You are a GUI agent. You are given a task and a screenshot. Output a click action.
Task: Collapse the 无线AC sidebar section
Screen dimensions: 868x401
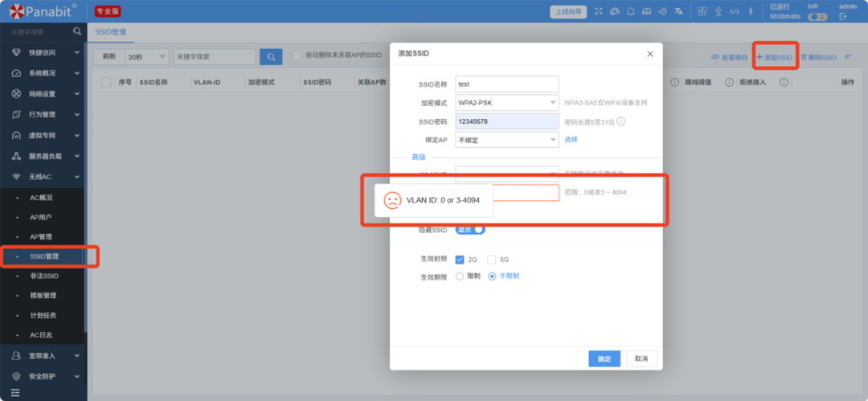77,177
